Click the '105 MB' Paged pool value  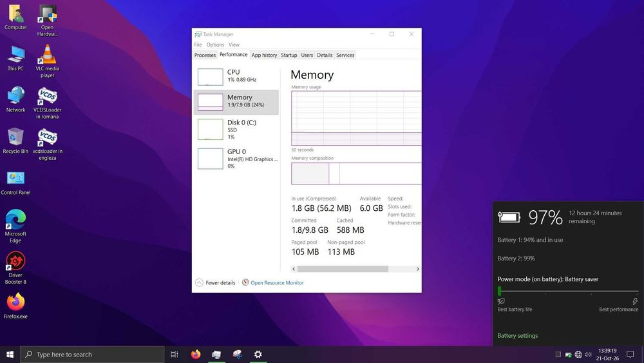coord(305,252)
